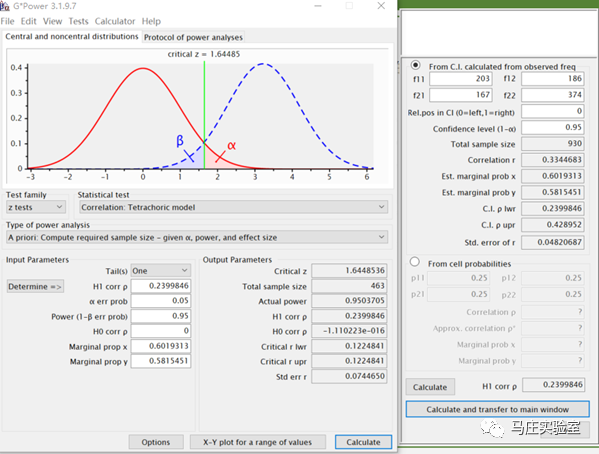This screenshot has height=454, width=599.
Task: Click the blue β label in the plot
Action: tap(180, 141)
